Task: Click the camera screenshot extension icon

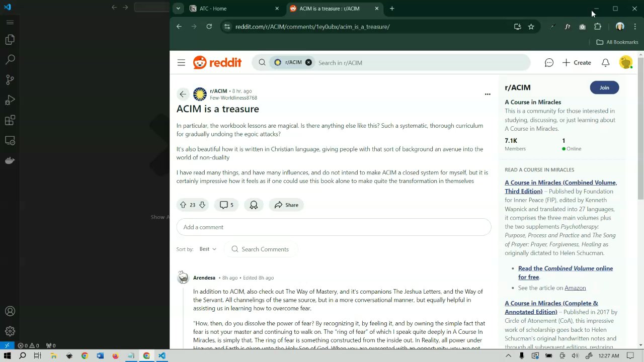Action: coord(582,27)
